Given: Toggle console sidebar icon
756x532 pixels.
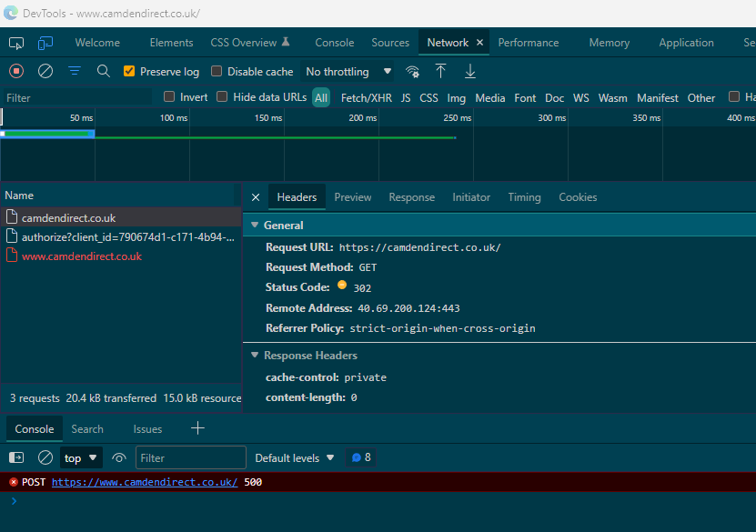Looking at the screenshot, I should [x=16, y=457].
